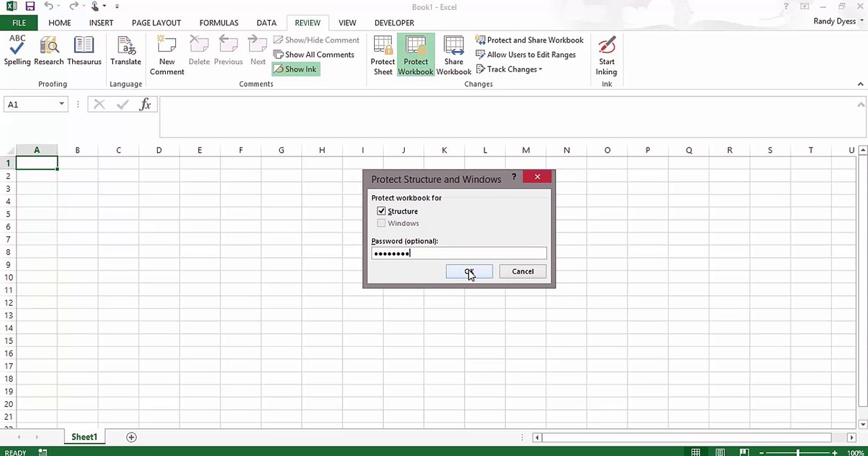Viewport: 868px width, 456px height.
Task: Add a new sheet with plus icon
Action: [131, 437]
